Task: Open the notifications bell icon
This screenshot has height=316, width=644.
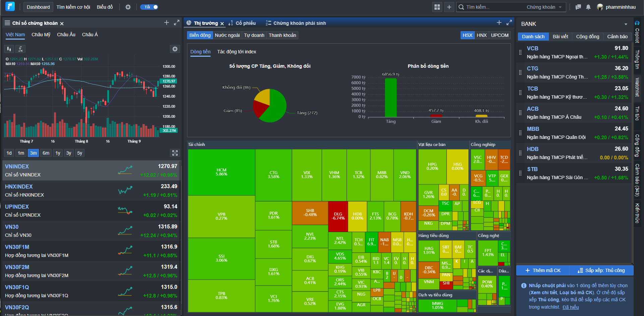Action: [588, 7]
